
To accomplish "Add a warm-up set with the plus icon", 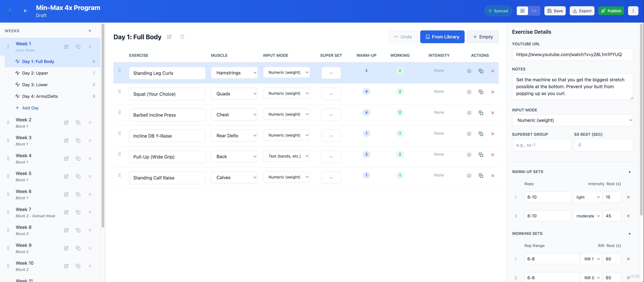I will pyautogui.click(x=630, y=172).
